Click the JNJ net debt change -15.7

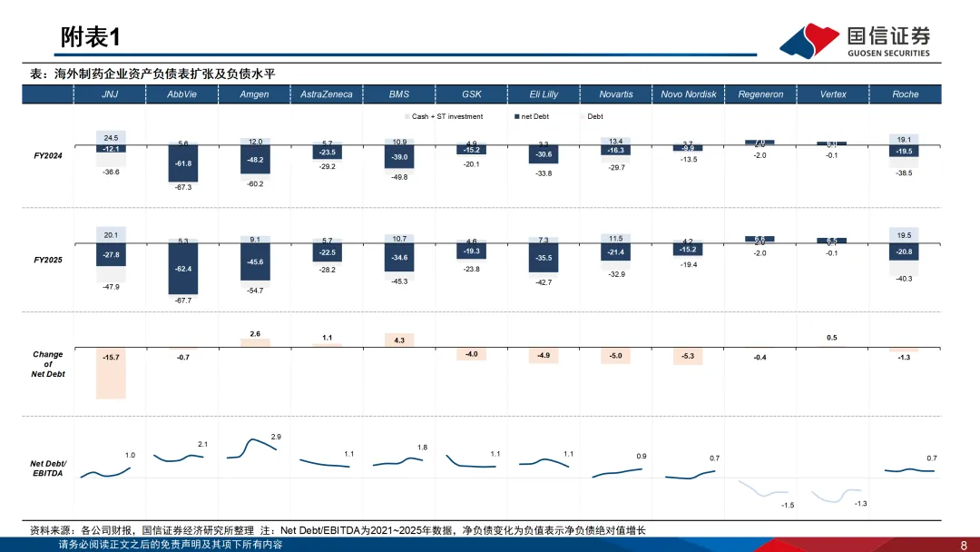pos(111,358)
